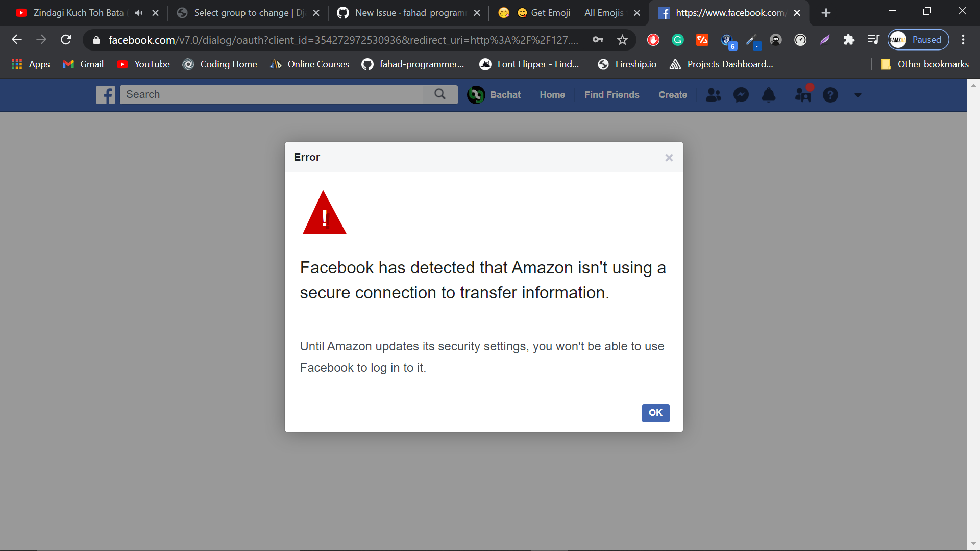Click the search magnifier button

[439, 94]
